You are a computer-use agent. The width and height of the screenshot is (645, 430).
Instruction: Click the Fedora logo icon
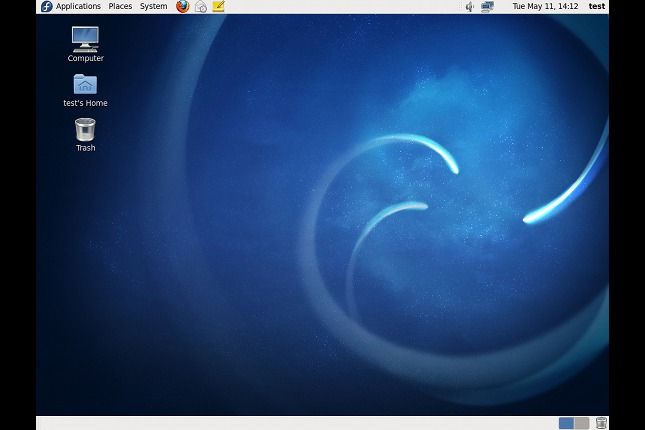pyautogui.click(x=46, y=6)
